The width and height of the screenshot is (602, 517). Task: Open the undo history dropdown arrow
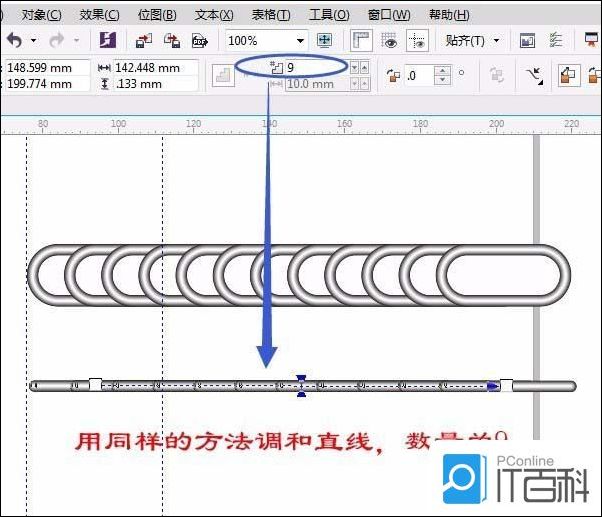pyautogui.click(x=34, y=40)
